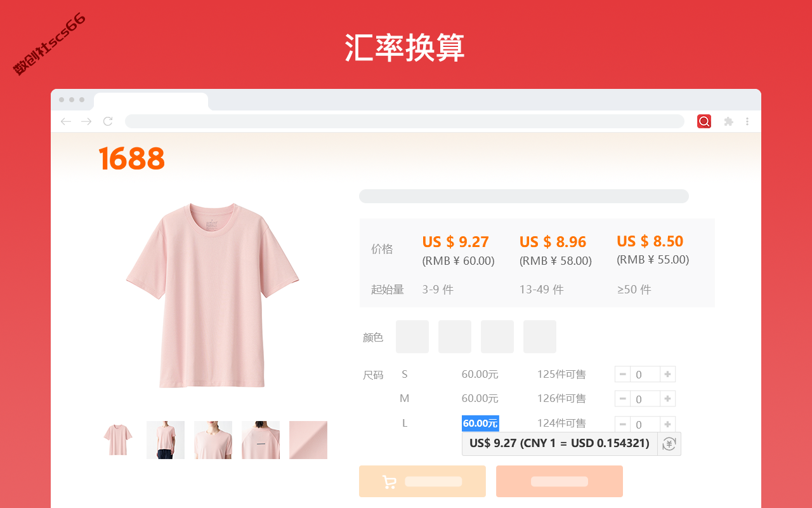Increase quantity for size L
Viewport: 812px width, 508px height.
668,424
